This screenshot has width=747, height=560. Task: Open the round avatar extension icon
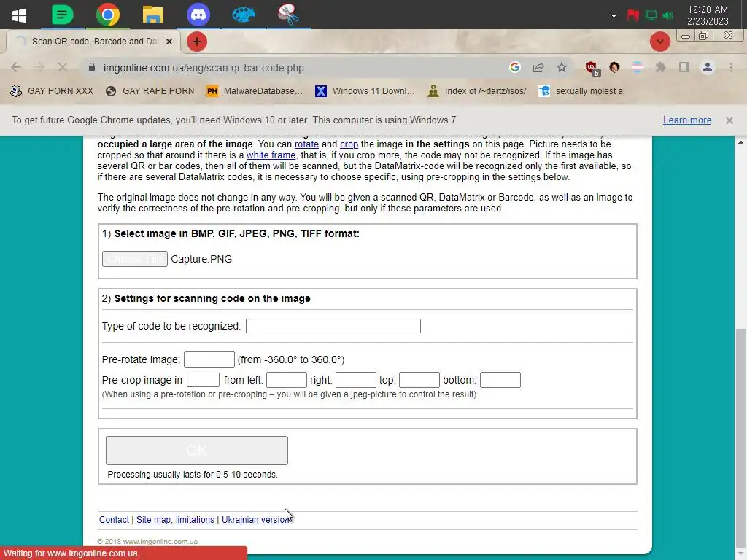click(614, 68)
